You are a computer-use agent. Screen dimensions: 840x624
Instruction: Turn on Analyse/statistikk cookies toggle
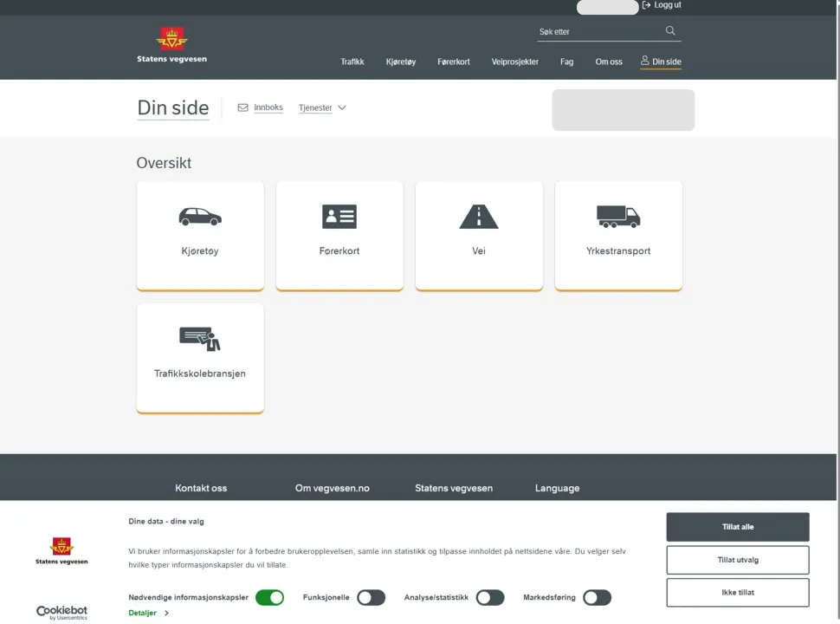coord(490,597)
